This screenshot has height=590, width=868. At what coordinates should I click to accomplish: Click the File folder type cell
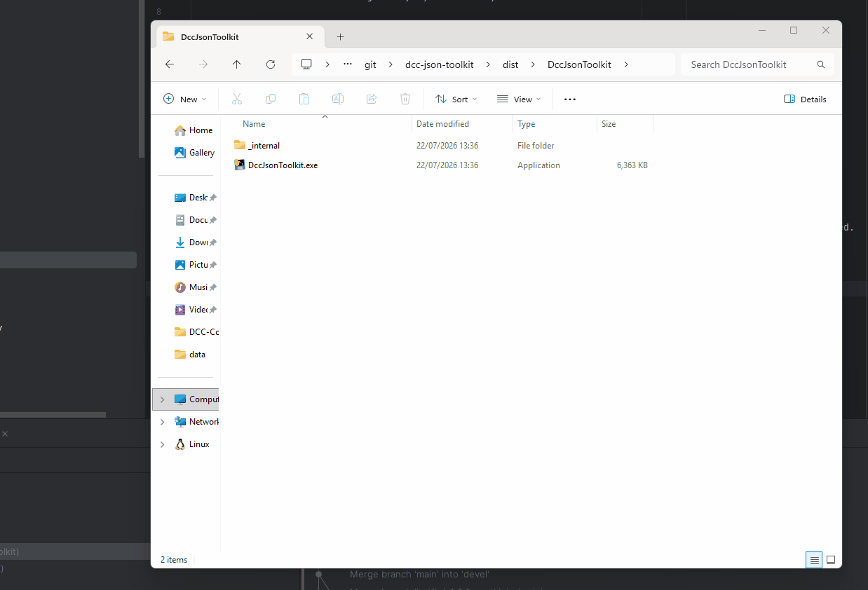536,146
